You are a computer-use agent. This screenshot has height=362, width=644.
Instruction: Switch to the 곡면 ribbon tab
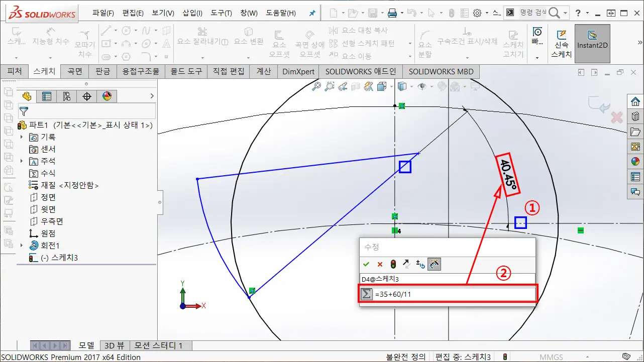coord(74,71)
